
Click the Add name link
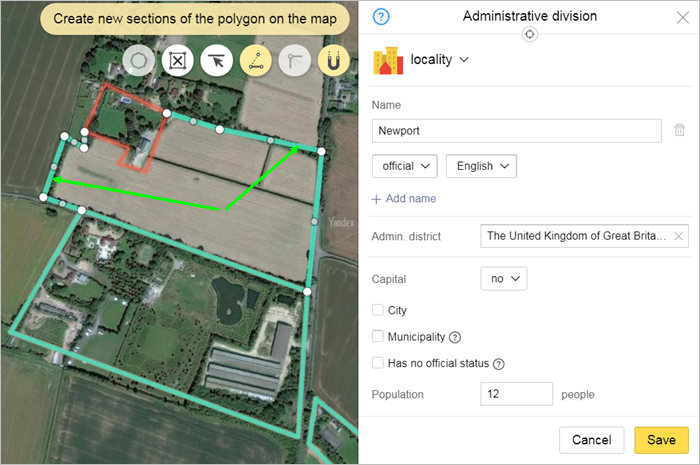[404, 199]
